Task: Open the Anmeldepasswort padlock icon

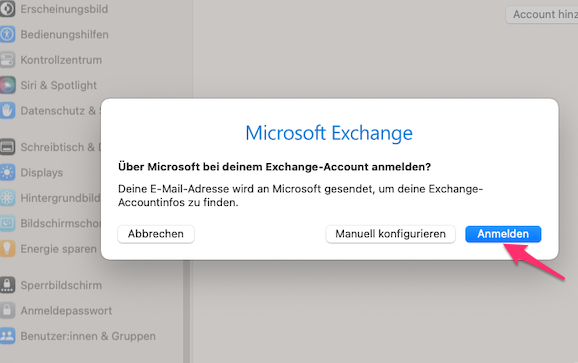Action: click(x=7, y=311)
